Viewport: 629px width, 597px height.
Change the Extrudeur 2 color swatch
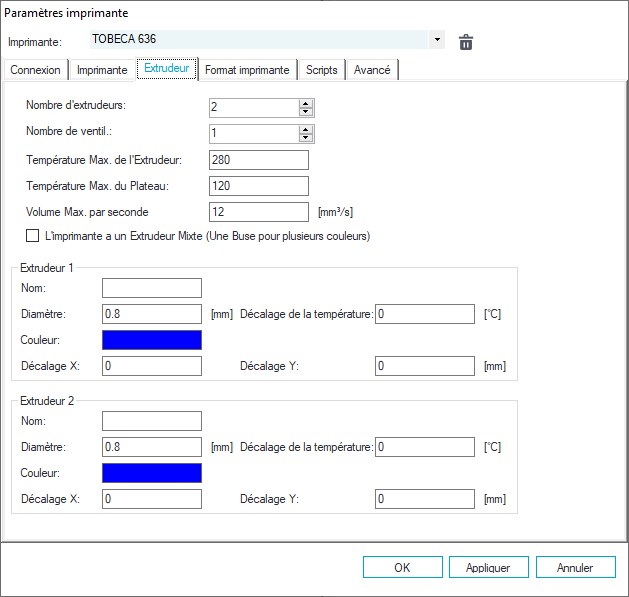152,472
